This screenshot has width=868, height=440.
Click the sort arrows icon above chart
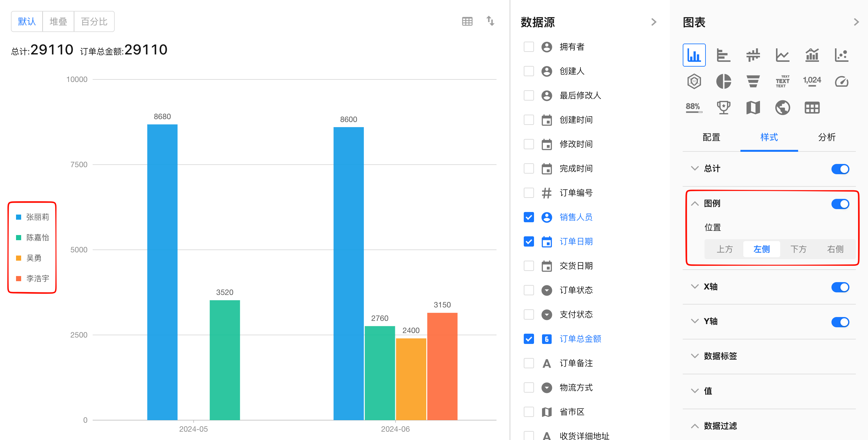point(490,21)
